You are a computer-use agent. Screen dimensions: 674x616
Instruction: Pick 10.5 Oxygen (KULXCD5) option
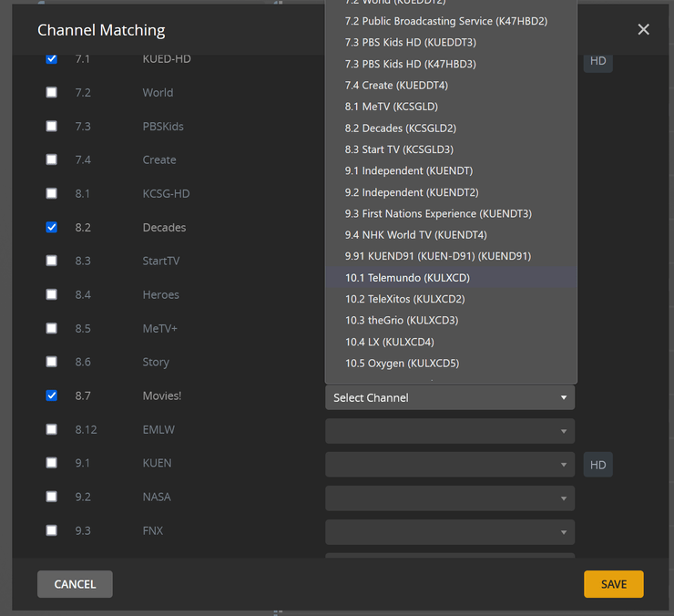click(451, 363)
